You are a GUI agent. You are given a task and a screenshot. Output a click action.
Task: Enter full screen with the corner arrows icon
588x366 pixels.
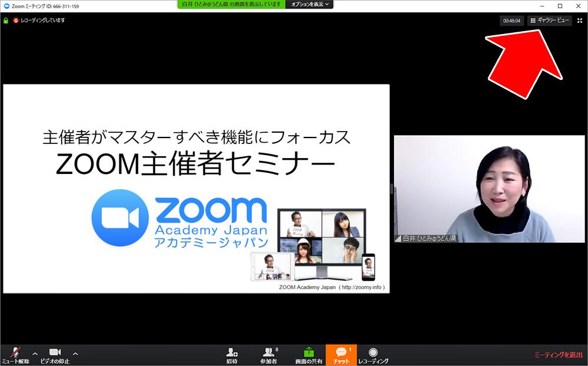click(580, 21)
